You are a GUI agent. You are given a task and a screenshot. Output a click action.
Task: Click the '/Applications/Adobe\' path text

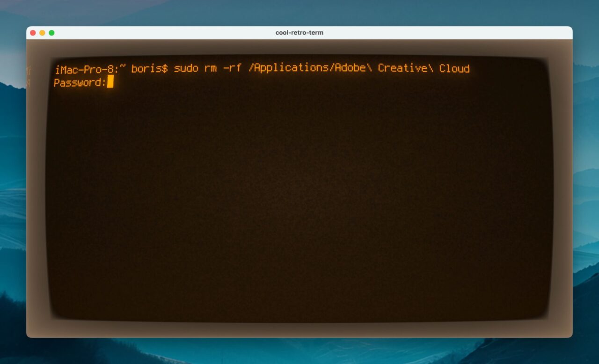[310, 68]
